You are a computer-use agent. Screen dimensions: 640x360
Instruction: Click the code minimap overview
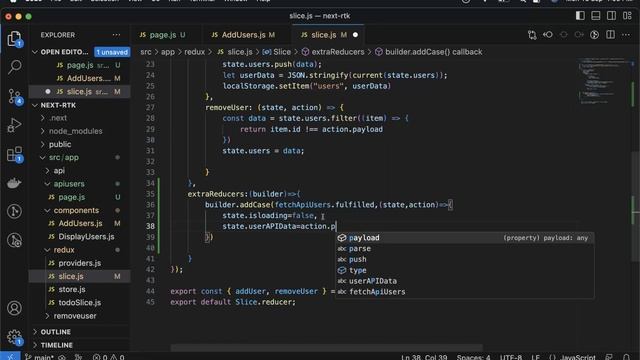[x=604, y=82]
